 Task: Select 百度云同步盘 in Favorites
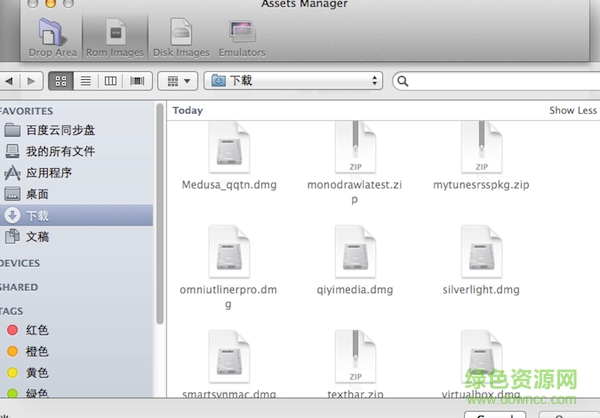pyautogui.click(x=77, y=130)
